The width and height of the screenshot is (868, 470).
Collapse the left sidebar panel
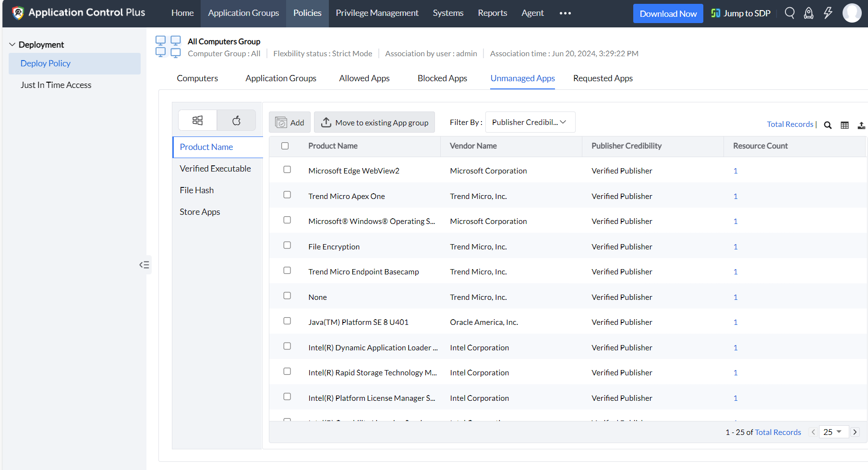[x=144, y=265]
